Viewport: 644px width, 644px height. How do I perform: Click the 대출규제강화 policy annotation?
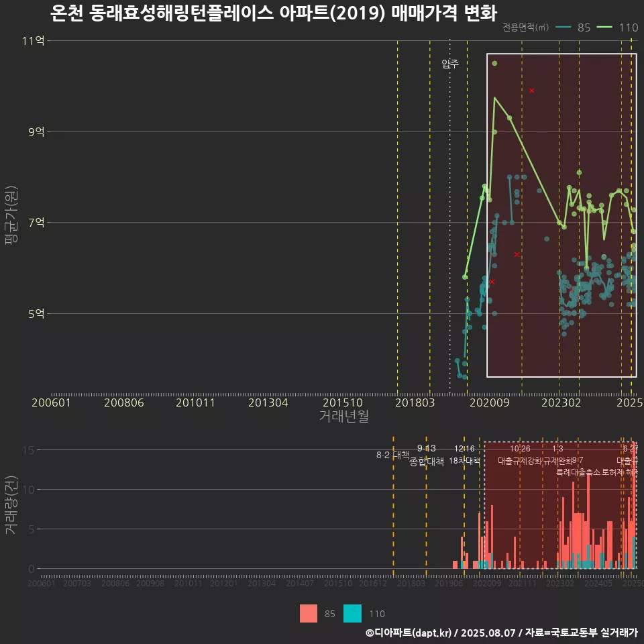(x=520, y=461)
